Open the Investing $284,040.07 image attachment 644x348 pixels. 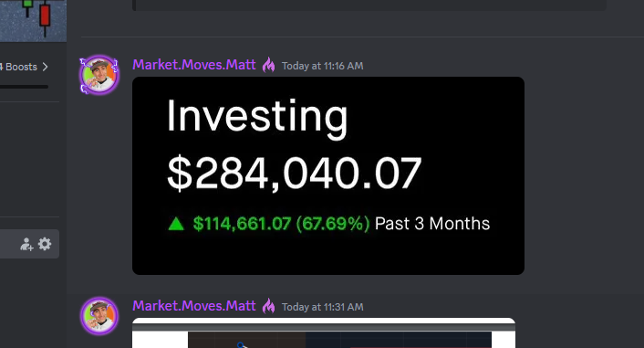coord(328,175)
